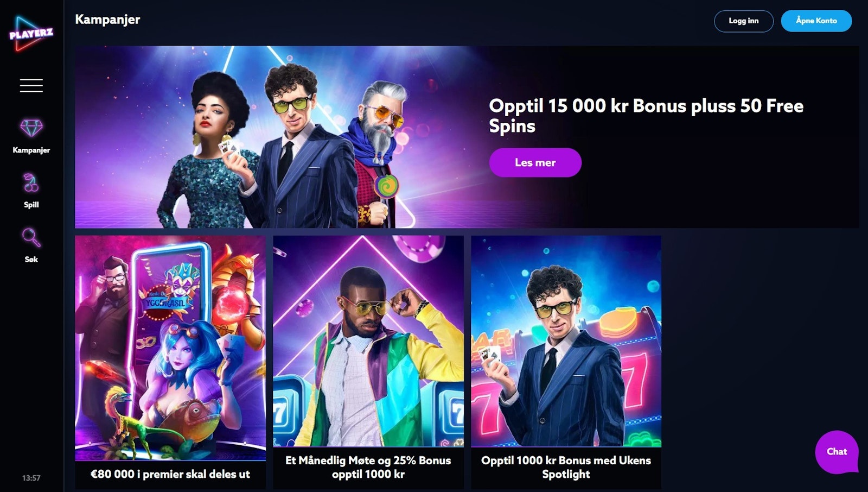Select the Kampanjer diamond icon
Image resolution: width=868 pixels, height=492 pixels.
[x=31, y=129]
